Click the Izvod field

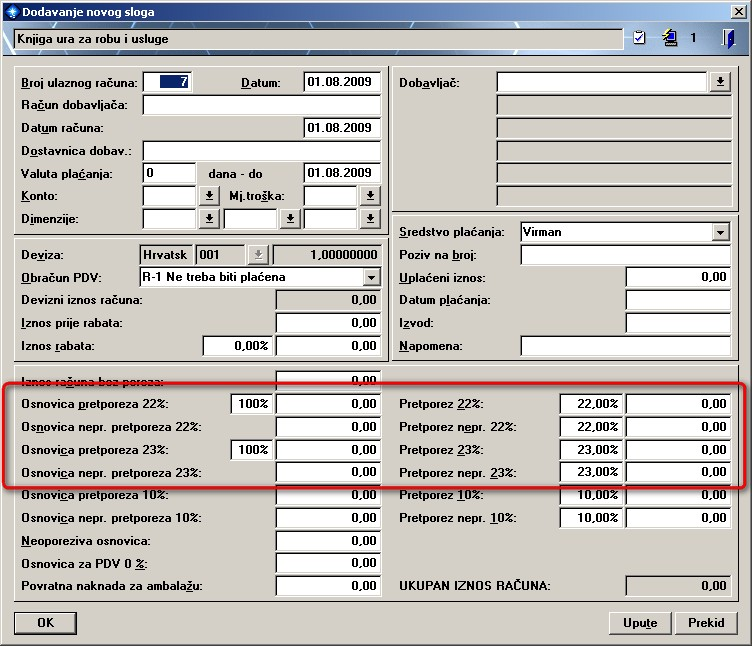tap(678, 323)
